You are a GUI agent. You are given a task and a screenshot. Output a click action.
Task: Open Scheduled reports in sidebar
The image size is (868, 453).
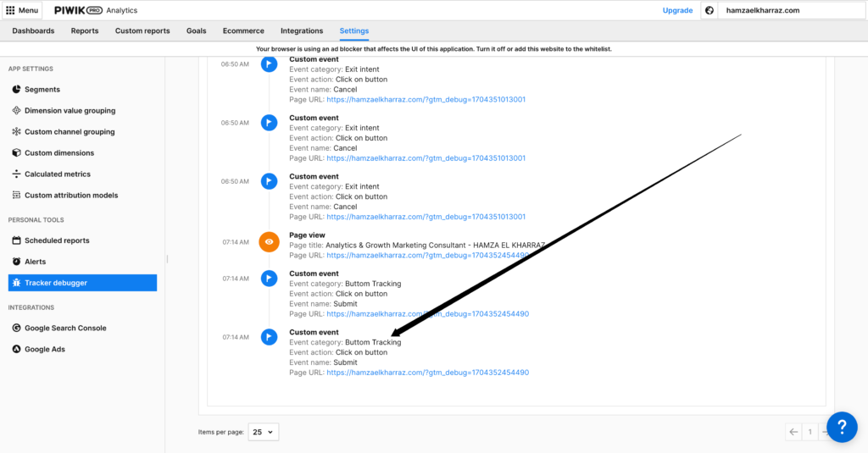57,240
